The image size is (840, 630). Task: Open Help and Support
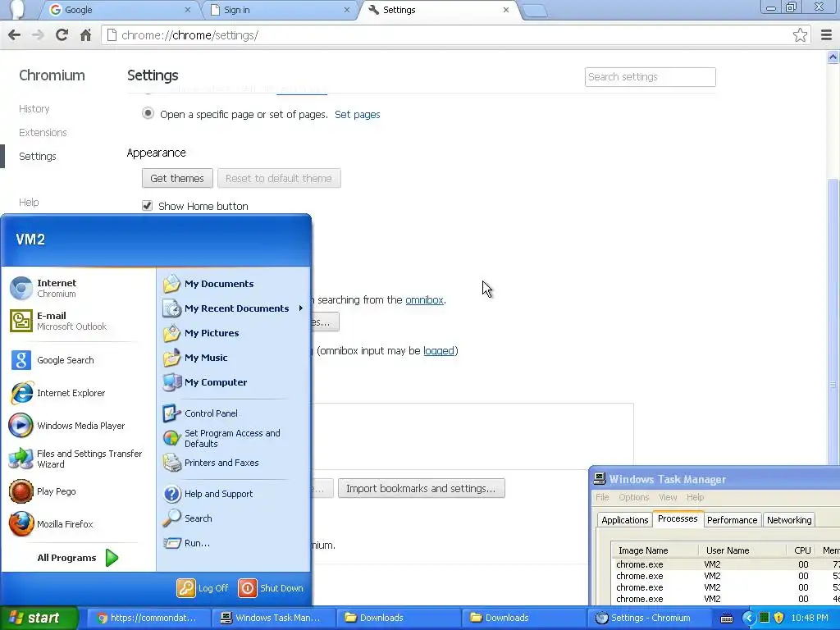pos(234,493)
